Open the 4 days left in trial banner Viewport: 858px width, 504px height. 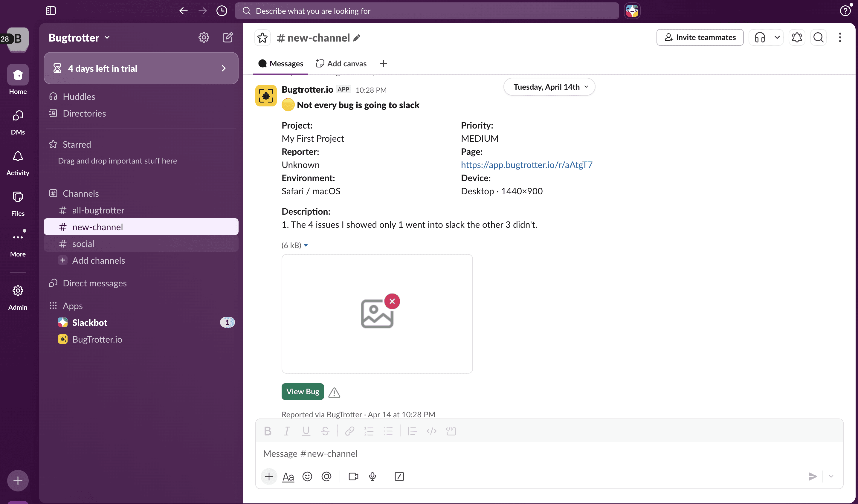point(141,68)
